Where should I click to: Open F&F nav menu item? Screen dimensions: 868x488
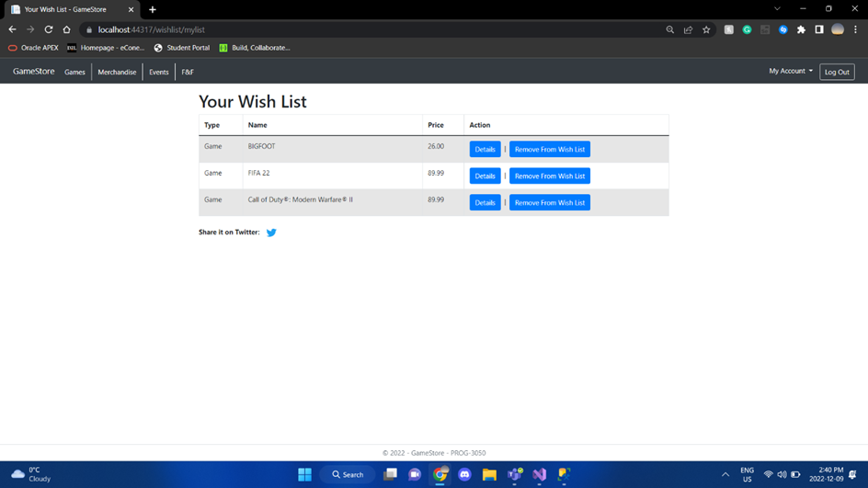(x=188, y=72)
